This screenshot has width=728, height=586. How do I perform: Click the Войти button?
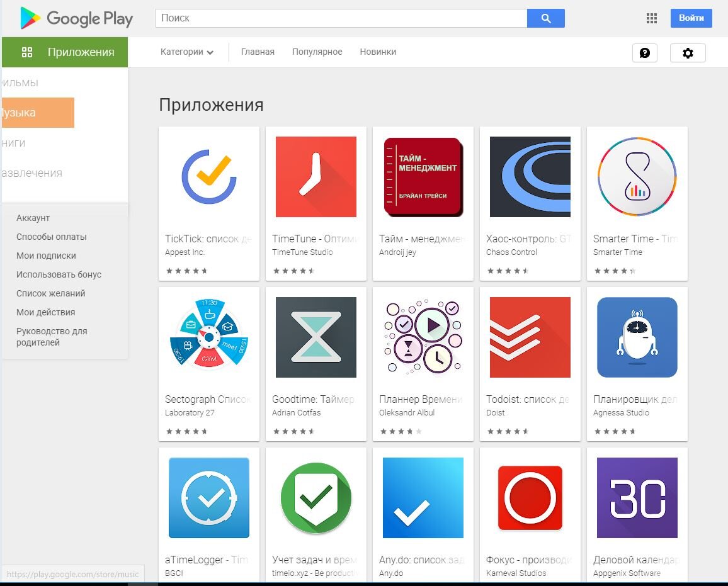click(x=691, y=18)
